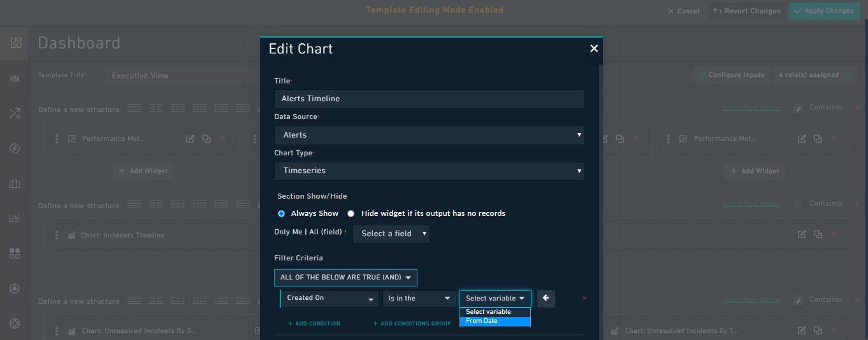Open the Created On field dropdown
Screen dimensions: 868x340
click(330, 298)
